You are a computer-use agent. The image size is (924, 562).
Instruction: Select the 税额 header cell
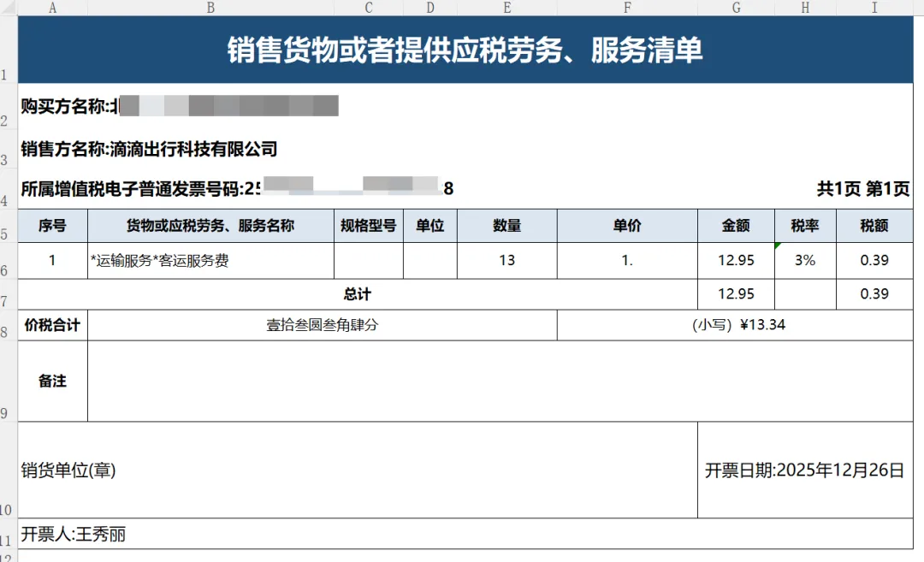pyautogui.click(x=874, y=226)
